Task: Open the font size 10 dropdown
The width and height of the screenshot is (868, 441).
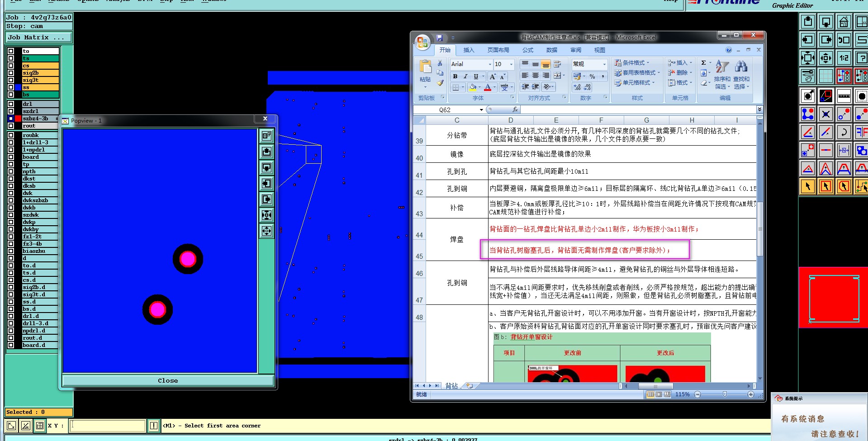Action: [x=511, y=64]
